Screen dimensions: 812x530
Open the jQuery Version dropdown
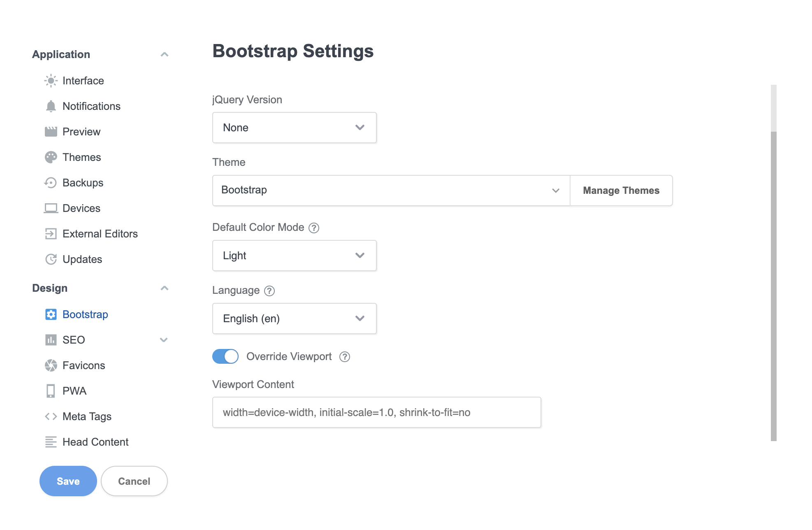click(x=294, y=128)
